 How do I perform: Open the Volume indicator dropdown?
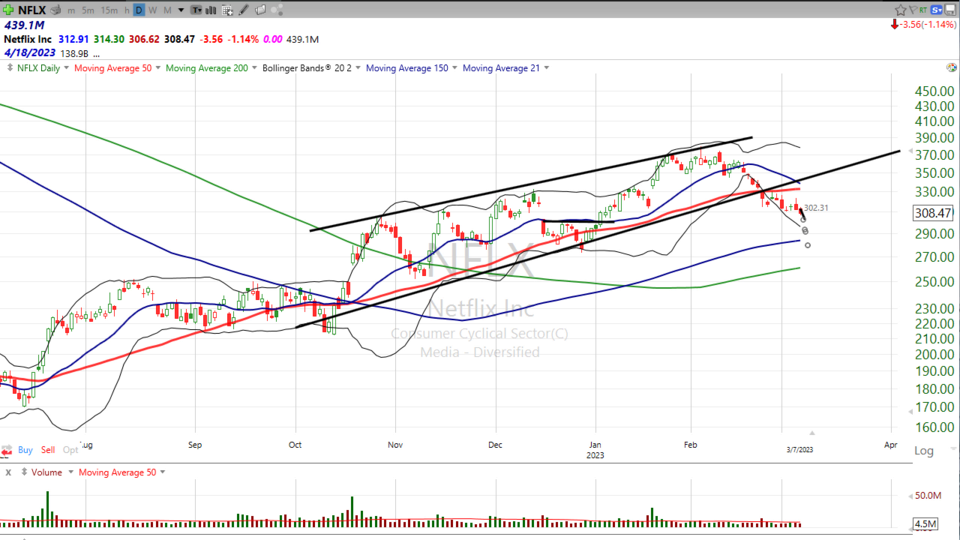70,473
